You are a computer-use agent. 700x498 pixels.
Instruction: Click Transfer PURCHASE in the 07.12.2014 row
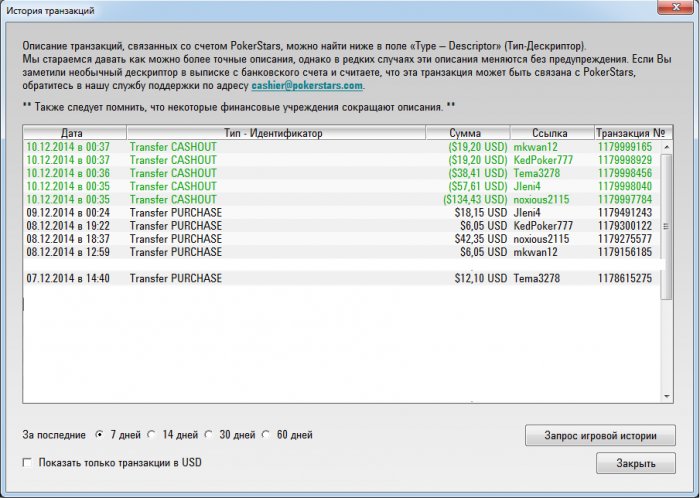point(176,278)
